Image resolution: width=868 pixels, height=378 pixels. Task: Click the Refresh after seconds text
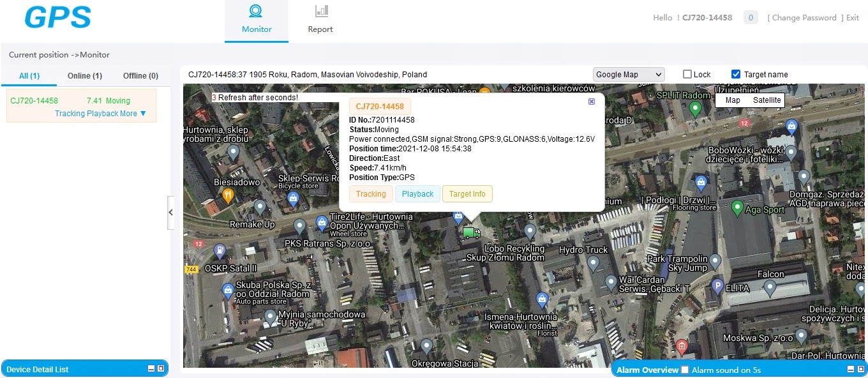(255, 98)
